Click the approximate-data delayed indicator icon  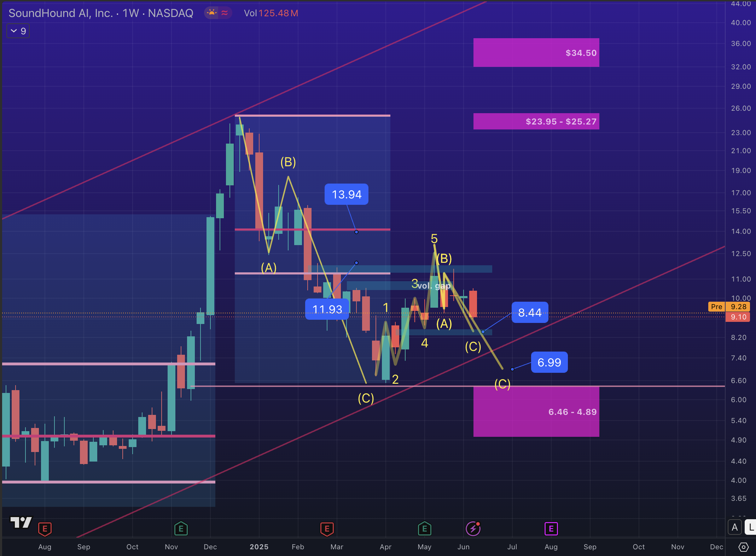pyautogui.click(x=225, y=13)
